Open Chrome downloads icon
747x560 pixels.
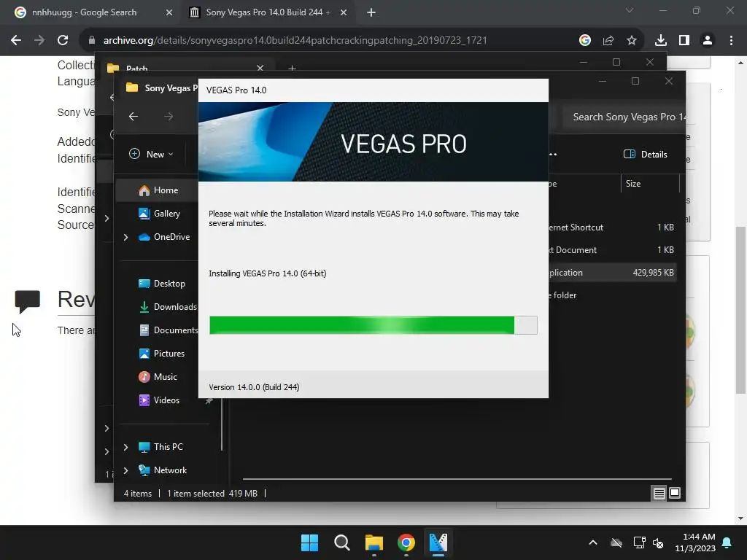click(661, 41)
